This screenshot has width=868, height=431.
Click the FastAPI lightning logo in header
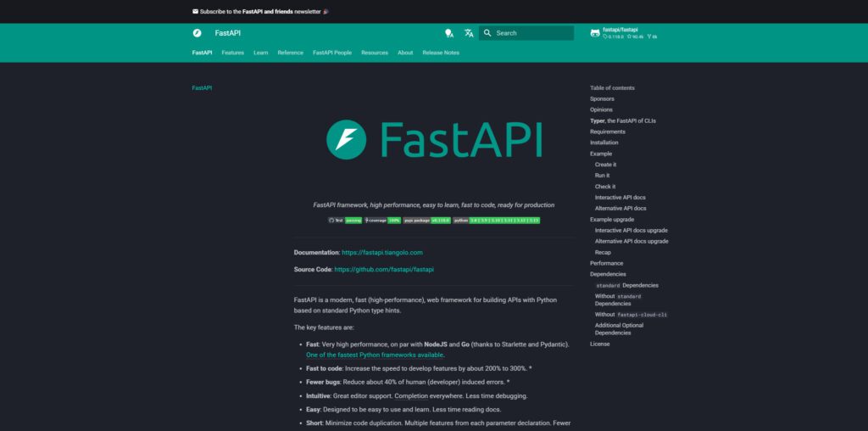[x=198, y=33]
